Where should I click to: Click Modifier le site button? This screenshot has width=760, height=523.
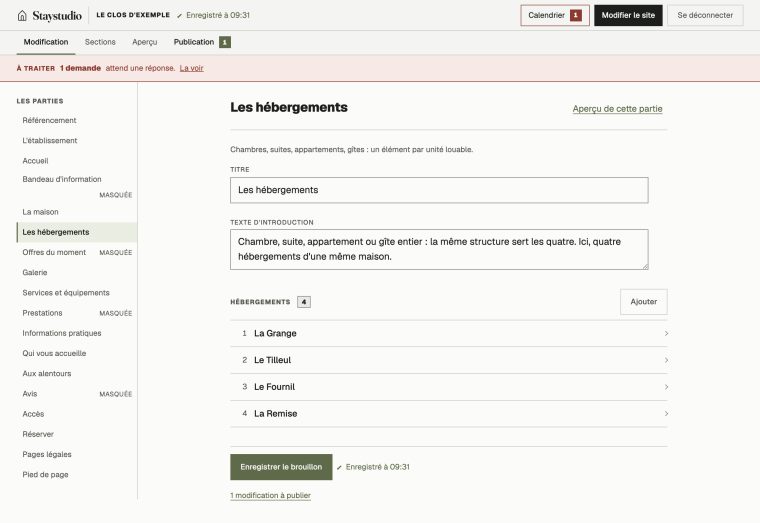tap(628, 16)
